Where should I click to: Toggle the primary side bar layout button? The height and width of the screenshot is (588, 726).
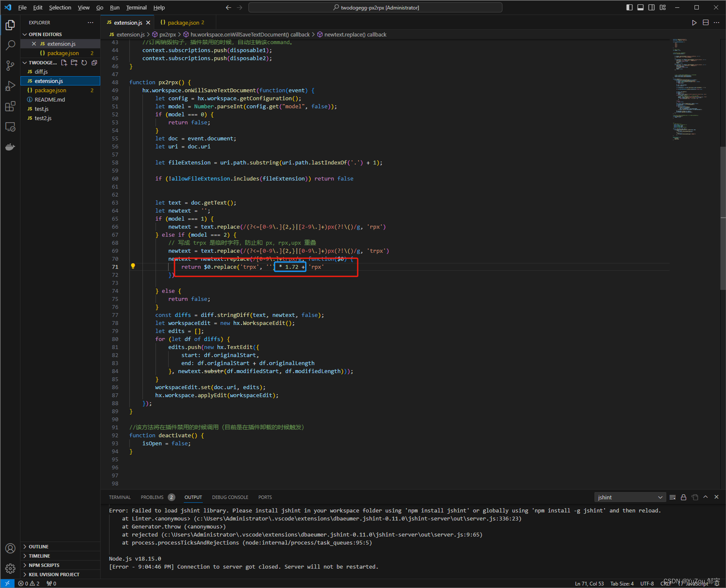coord(629,8)
